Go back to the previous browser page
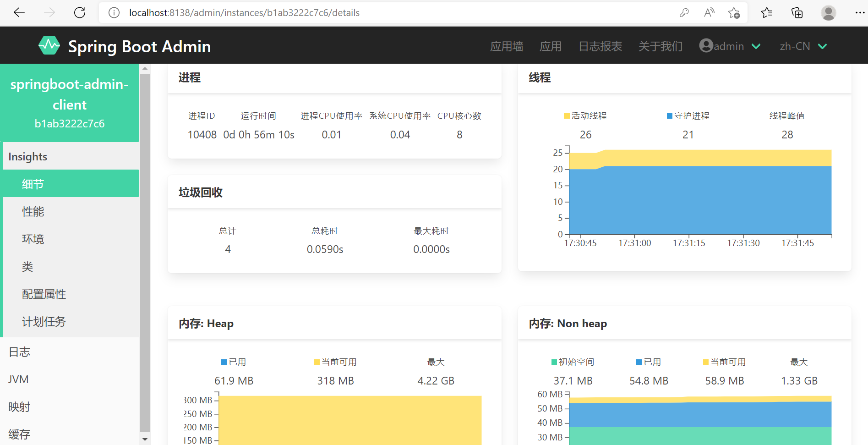Image resolution: width=868 pixels, height=445 pixels. (19, 13)
